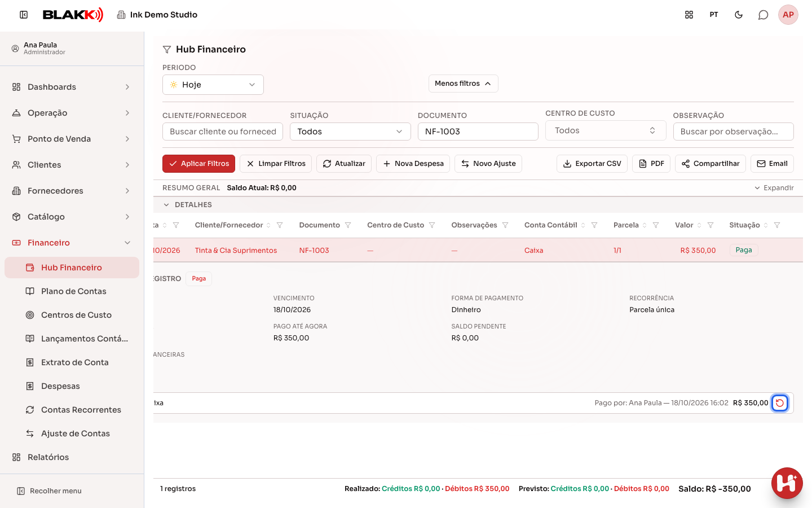Collapse the Financeiro menu

(72, 243)
